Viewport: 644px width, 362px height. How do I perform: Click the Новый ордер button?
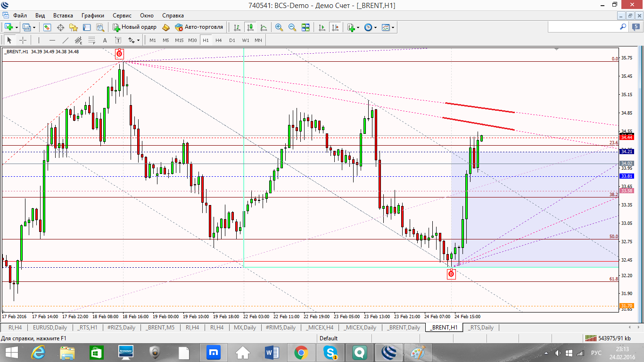click(134, 27)
